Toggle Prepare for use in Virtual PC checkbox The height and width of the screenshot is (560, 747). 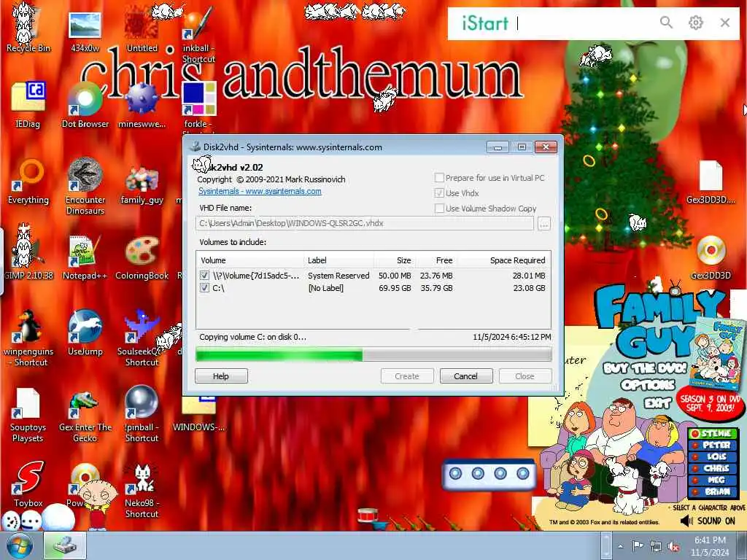(x=439, y=178)
